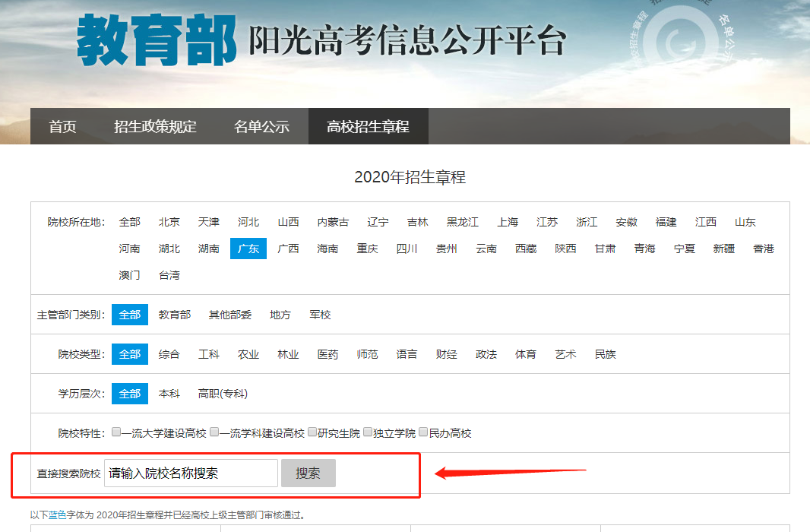This screenshot has height=532, width=810.
Task: Choose 其他部委 department category
Action: pyautogui.click(x=230, y=315)
